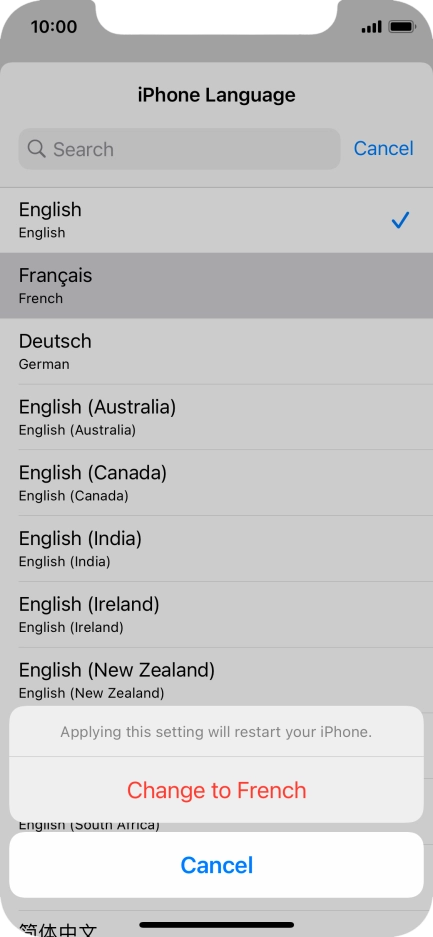Focus the Search input field
Image resolution: width=433 pixels, height=937 pixels.
click(179, 149)
